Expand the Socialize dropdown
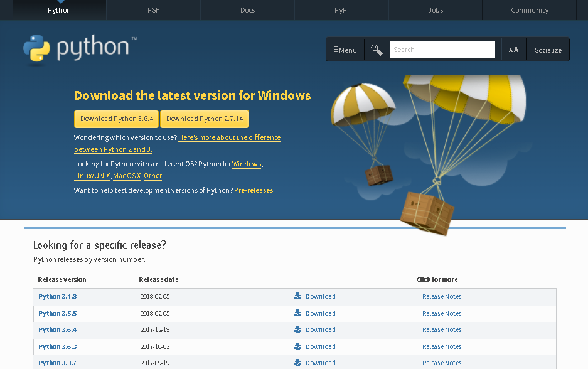 [548, 50]
